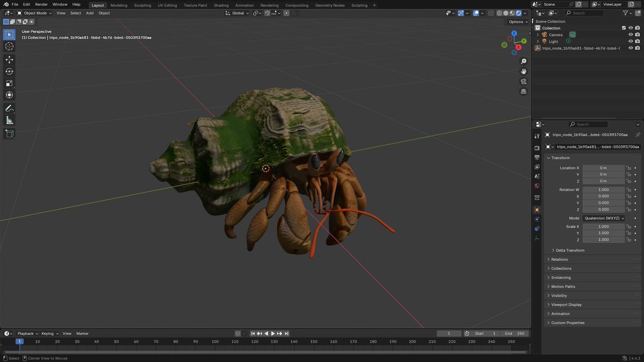
Task: Expand the Light item in outliner
Action: 538,41
